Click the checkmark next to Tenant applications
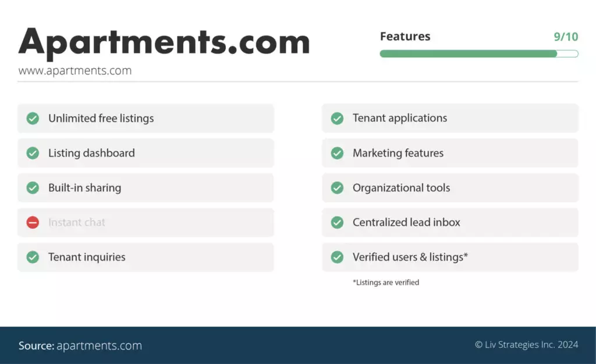596x364 pixels. 337,118
